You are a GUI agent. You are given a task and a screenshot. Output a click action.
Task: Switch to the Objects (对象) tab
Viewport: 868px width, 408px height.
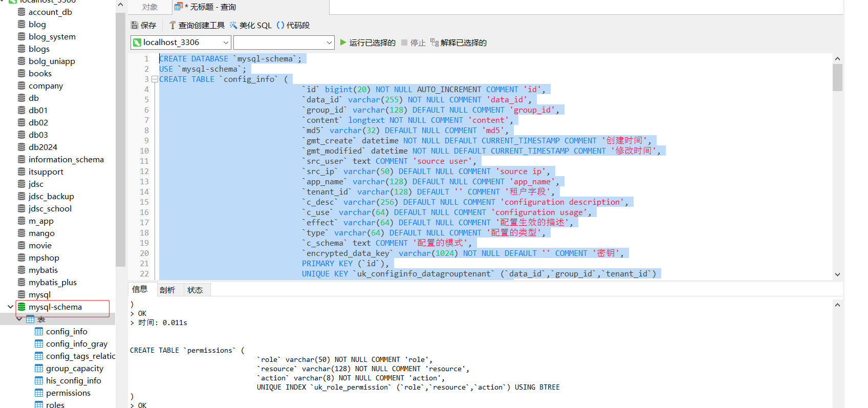[150, 7]
